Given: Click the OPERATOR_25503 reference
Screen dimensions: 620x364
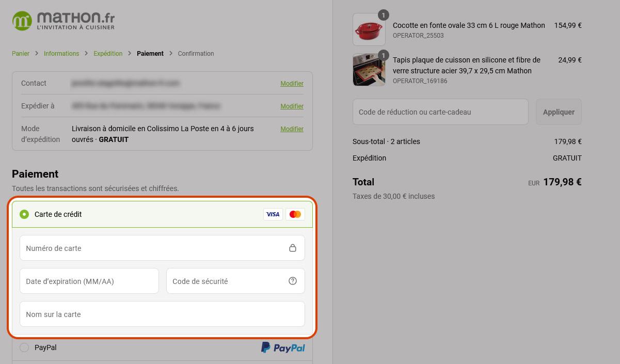Looking at the screenshot, I should (x=418, y=36).
